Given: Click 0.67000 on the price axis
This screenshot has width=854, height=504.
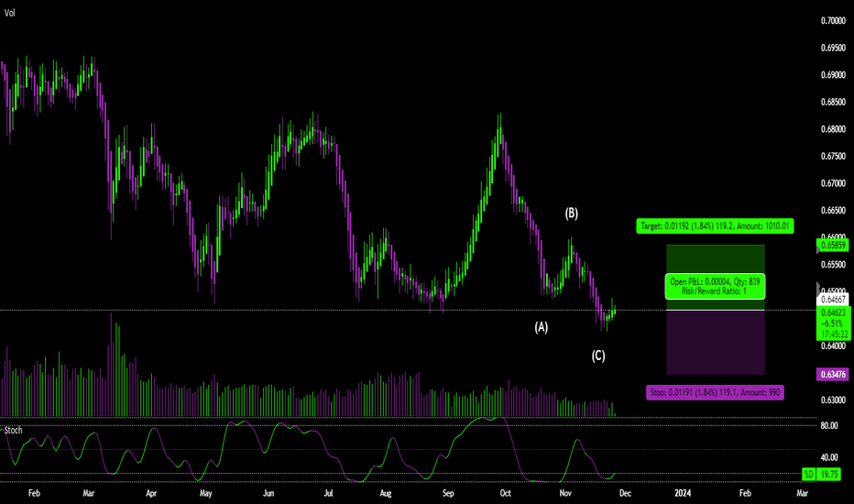Looking at the screenshot, I should click(x=833, y=183).
